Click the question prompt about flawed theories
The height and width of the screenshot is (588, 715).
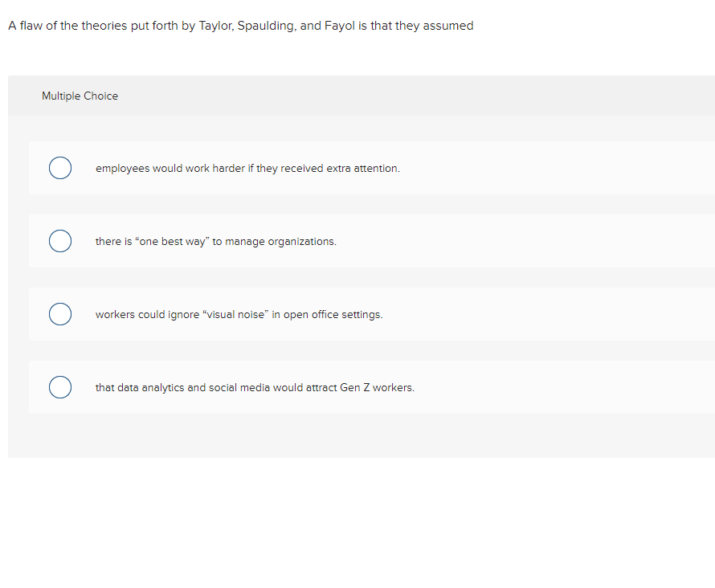[241, 26]
